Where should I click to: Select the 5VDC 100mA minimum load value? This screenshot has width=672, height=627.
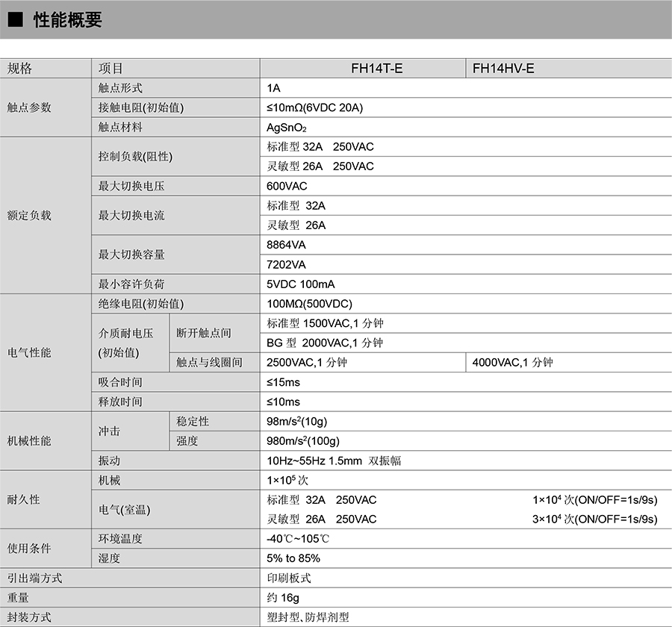(x=301, y=284)
